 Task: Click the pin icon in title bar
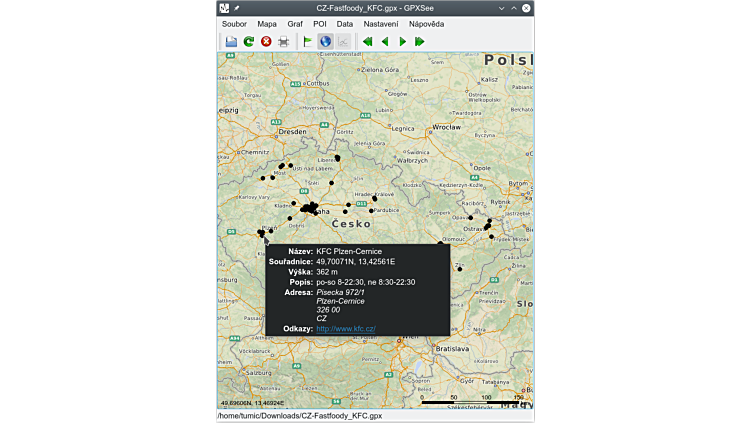pos(237,7)
